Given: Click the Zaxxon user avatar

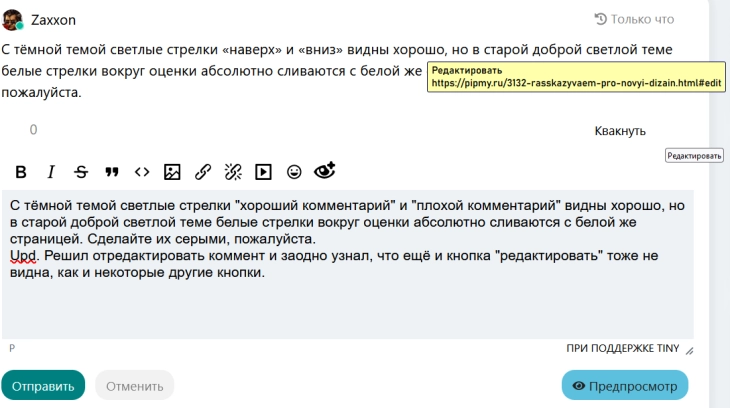Looking at the screenshot, I should point(13,20).
